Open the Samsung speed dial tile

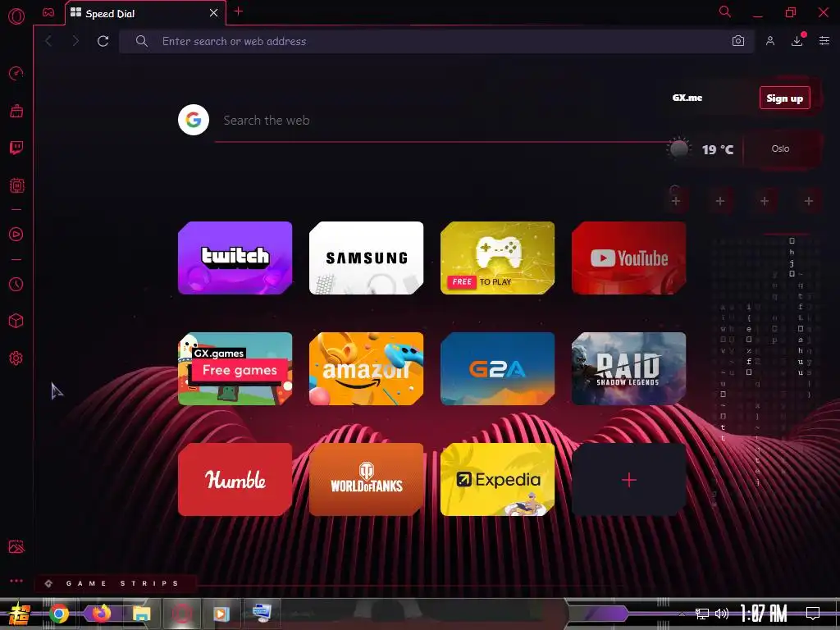click(x=367, y=258)
